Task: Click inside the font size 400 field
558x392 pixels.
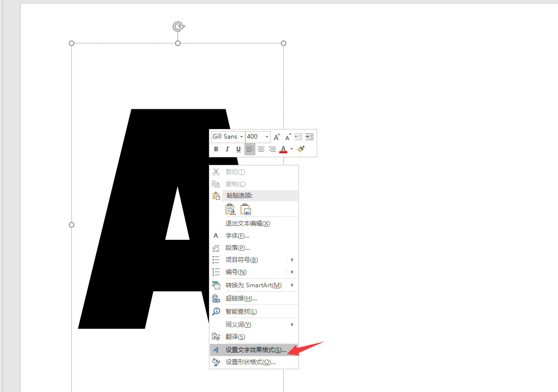Action: tap(254, 137)
